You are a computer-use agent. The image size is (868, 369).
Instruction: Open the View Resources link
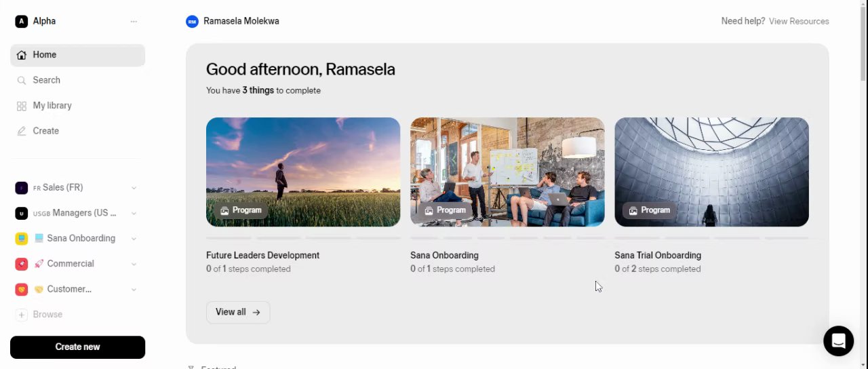point(799,22)
